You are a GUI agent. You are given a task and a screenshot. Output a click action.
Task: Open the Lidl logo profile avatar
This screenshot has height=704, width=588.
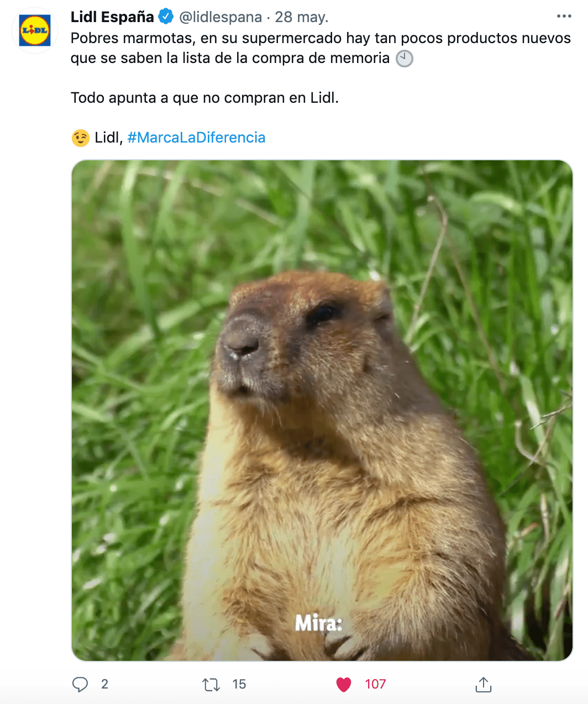(35, 30)
